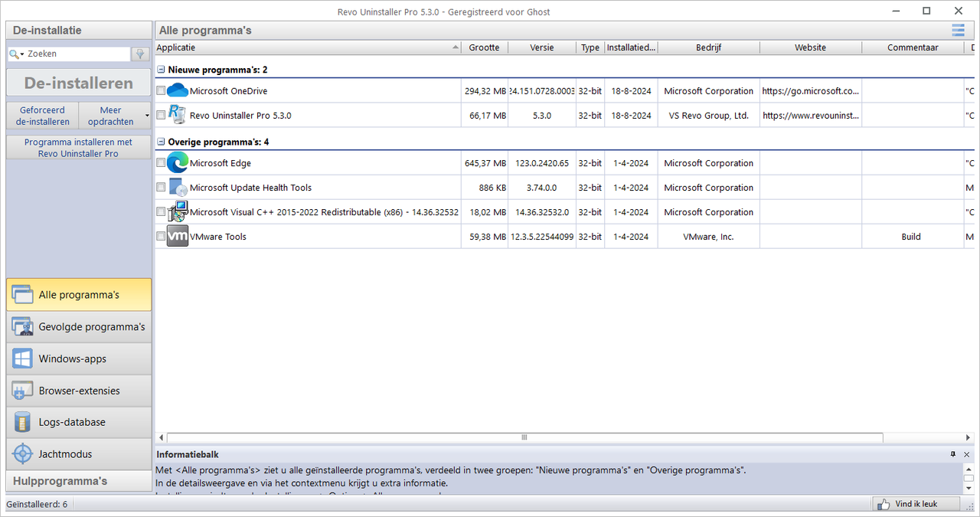Click the 645,37 MB size cell
The image size is (980, 517).
click(x=485, y=163)
